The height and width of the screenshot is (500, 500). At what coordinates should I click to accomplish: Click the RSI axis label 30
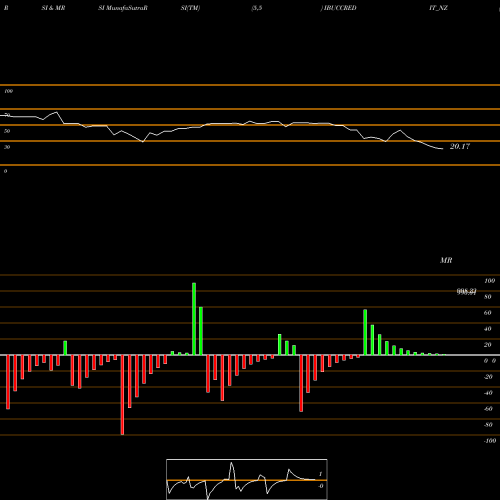pos(7,147)
